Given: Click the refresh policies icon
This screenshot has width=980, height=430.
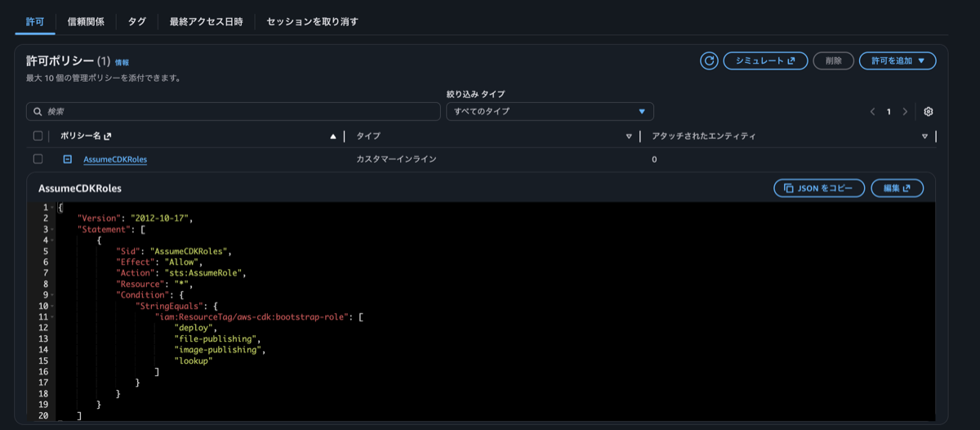Looking at the screenshot, I should (709, 60).
